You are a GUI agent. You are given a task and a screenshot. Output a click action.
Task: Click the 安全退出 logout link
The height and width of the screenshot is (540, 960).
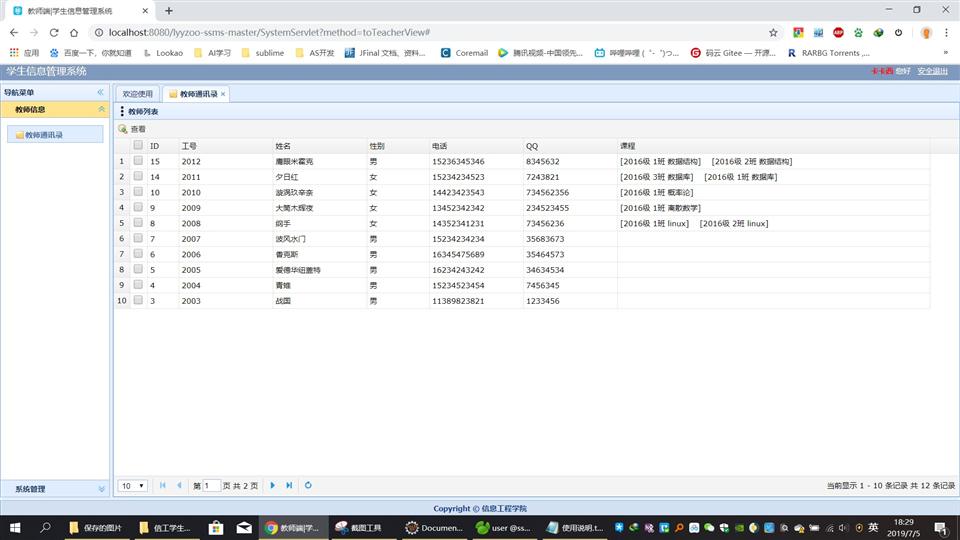(x=932, y=72)
